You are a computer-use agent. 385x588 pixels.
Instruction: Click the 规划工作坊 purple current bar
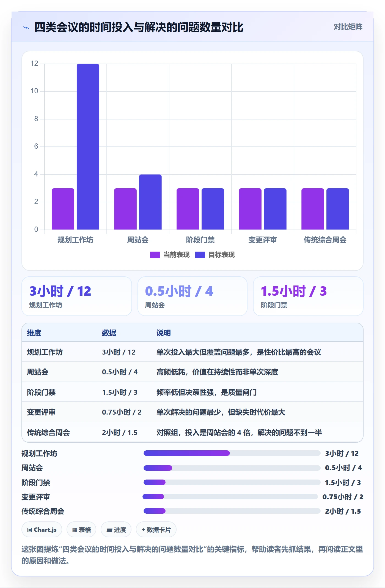coord(63,209)
